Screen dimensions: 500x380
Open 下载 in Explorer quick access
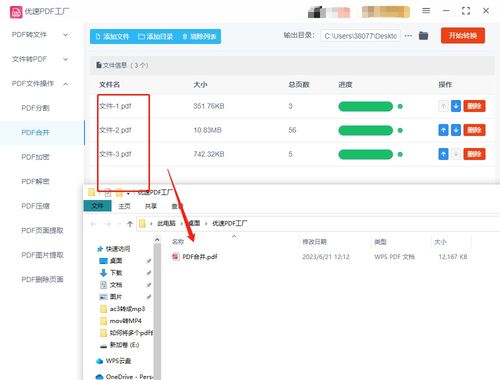(x=111, y=273)
